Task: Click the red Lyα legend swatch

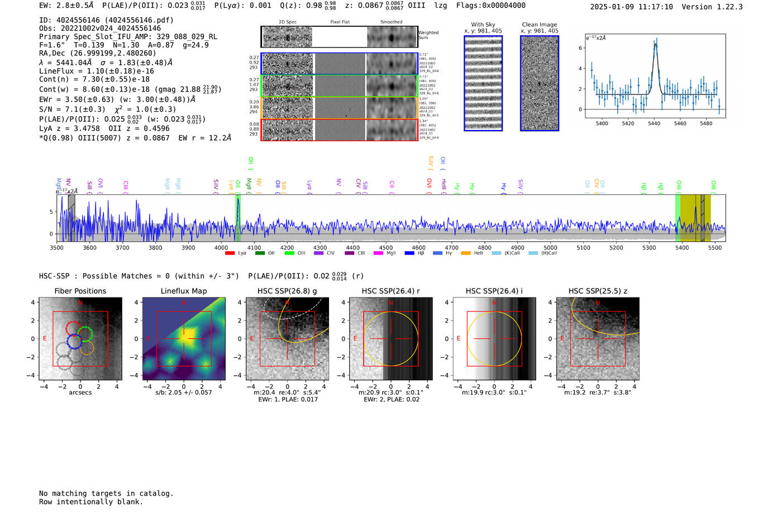Action: pos(230,253)
